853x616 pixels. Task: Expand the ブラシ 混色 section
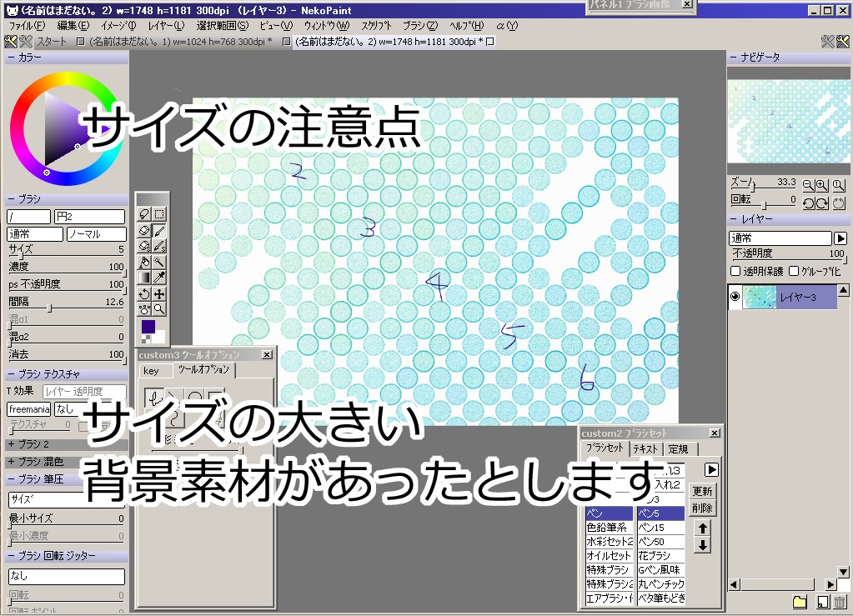point(11,462)
